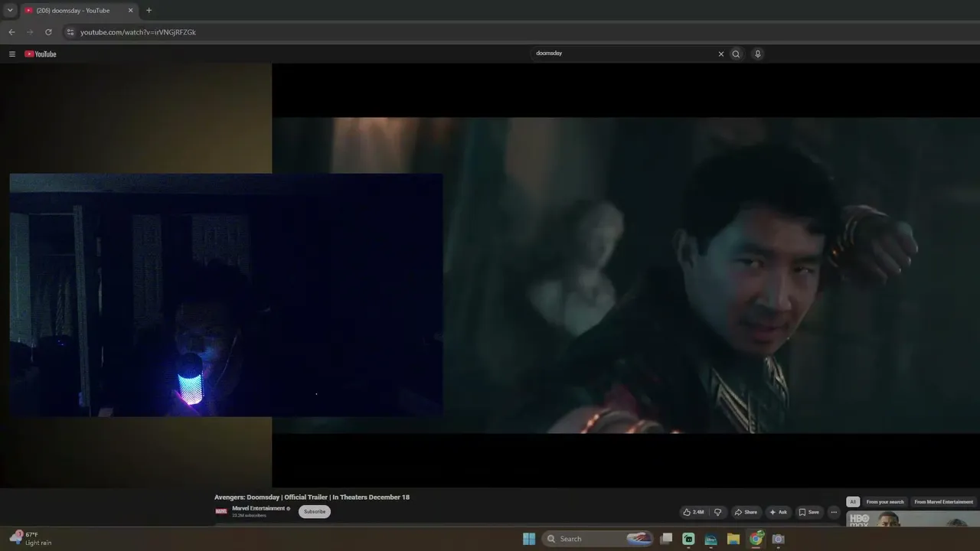Image resolution: width=980 pixels, height=551 pixels.
Task: Open a new browser tab
Action: (149, 11)
